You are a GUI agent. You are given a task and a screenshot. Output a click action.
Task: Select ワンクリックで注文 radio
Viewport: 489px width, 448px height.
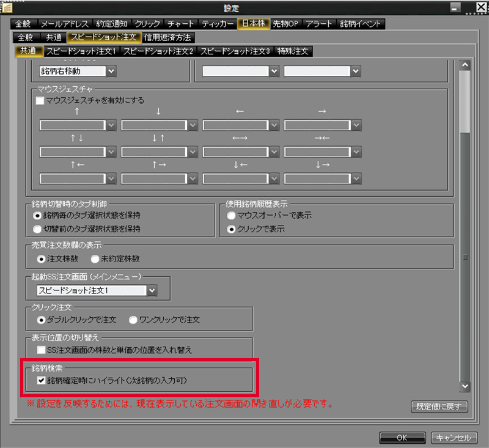pos(133,320)
